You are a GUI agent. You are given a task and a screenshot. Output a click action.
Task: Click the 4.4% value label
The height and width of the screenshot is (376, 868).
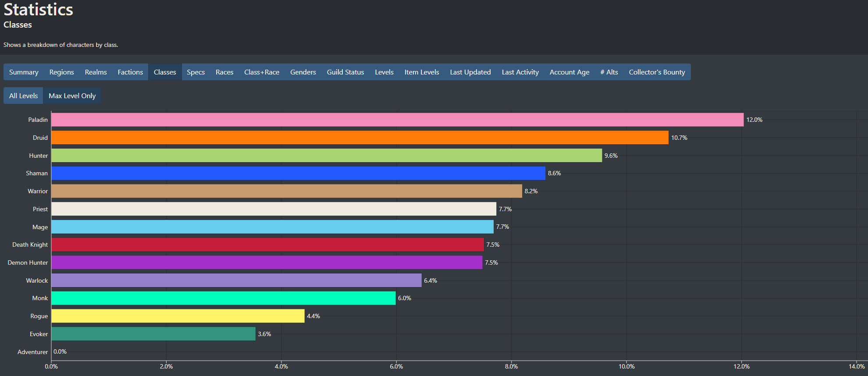(x=313, y=316)
